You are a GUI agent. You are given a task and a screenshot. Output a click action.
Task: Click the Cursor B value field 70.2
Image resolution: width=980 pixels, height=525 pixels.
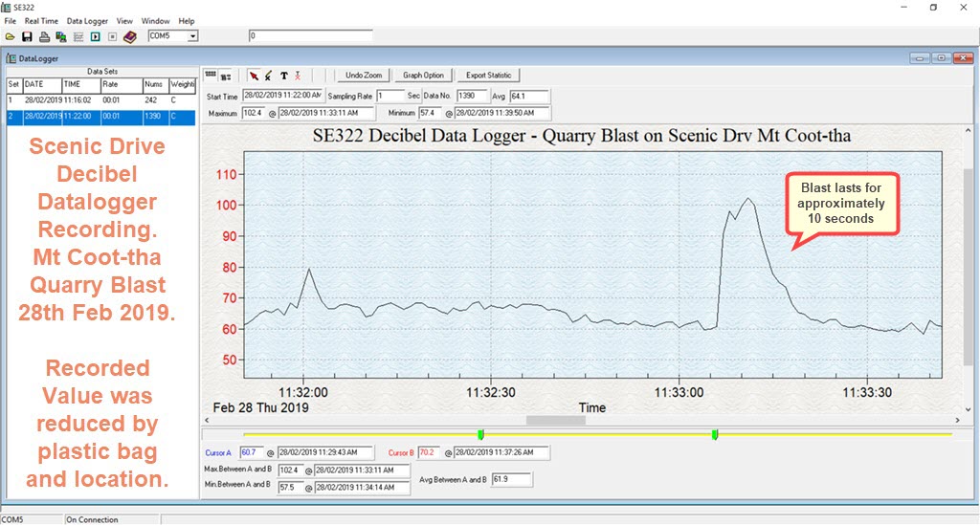pyautogui.click(x=430, y=452)
